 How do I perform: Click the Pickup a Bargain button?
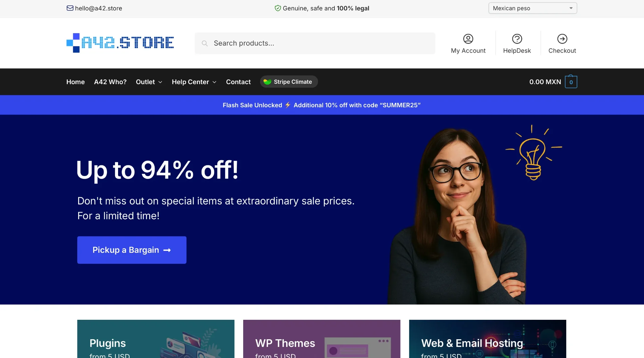click(132, 250)
